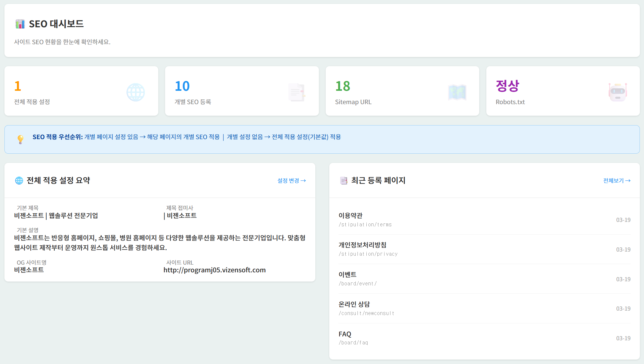
Task: Click globe icon next to 전체 적용 설정 요약
Action: coord(19,180)
